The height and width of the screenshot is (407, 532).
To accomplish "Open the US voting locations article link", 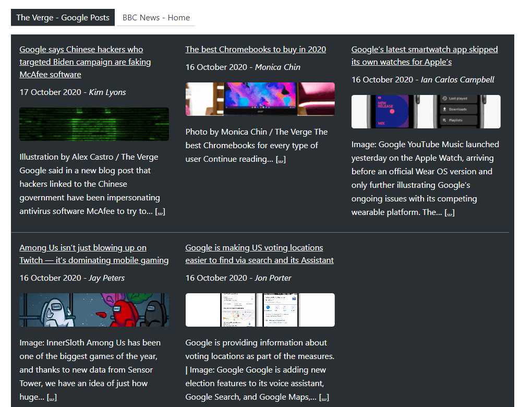I will point(259,254).
